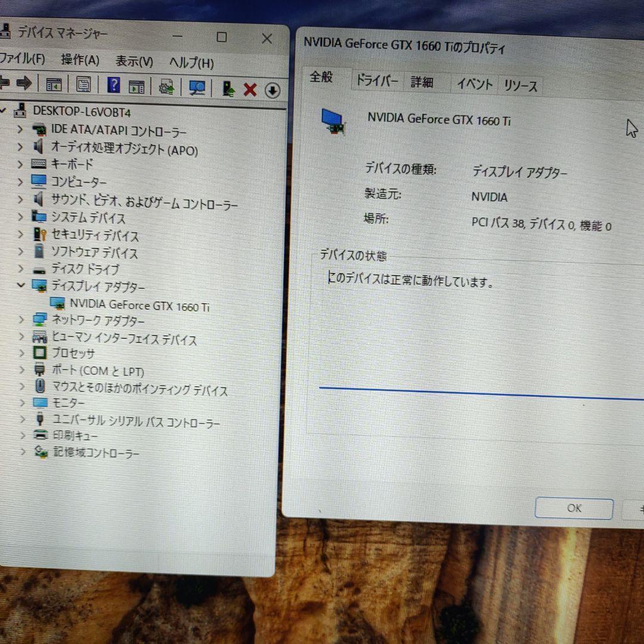644x644 pixels.
Task: Collapse the DESKTOP-L6VOBT4 root node
Action: [x=3, y=110]
